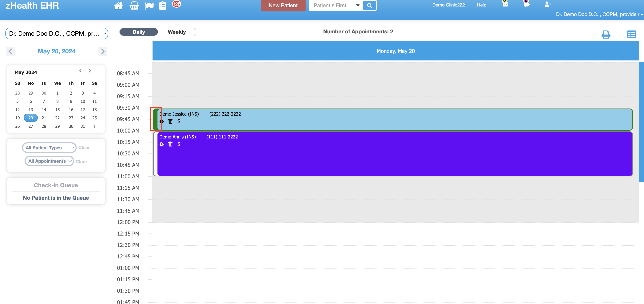Open the chat bubble messages icon
The height and width of the screenshot is (304, 644).
coord(527,4)
